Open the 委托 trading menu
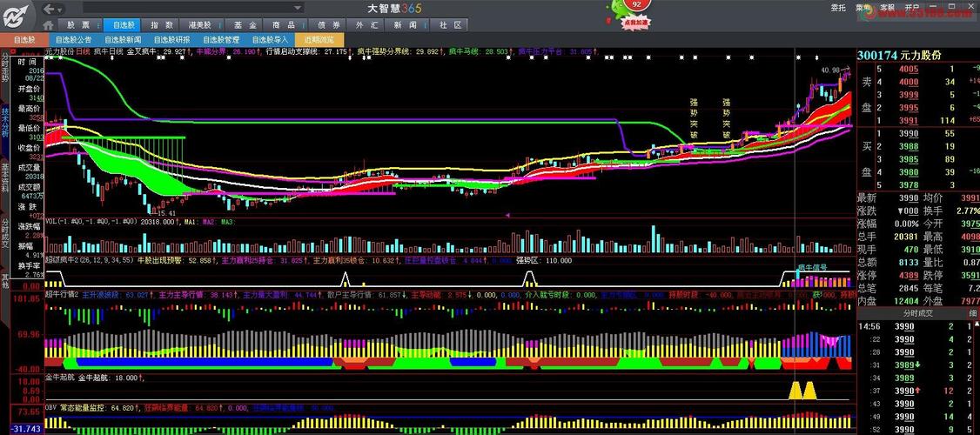 click(838, 8)
